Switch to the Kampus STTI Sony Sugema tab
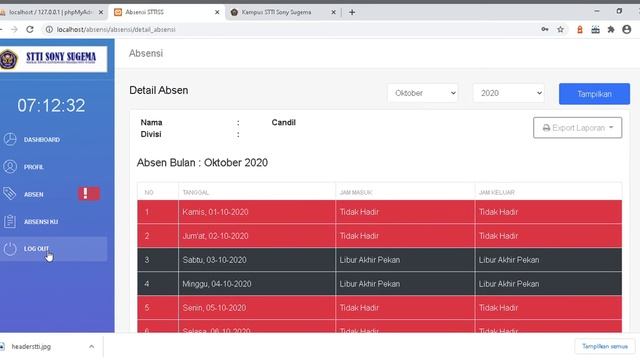The image size is (640, 360). (278, 12)
